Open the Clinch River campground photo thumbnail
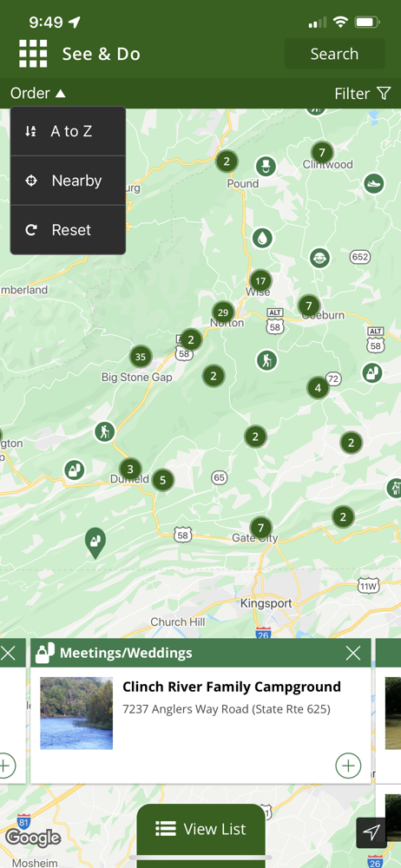401x868 pixels. pos(76,713)
